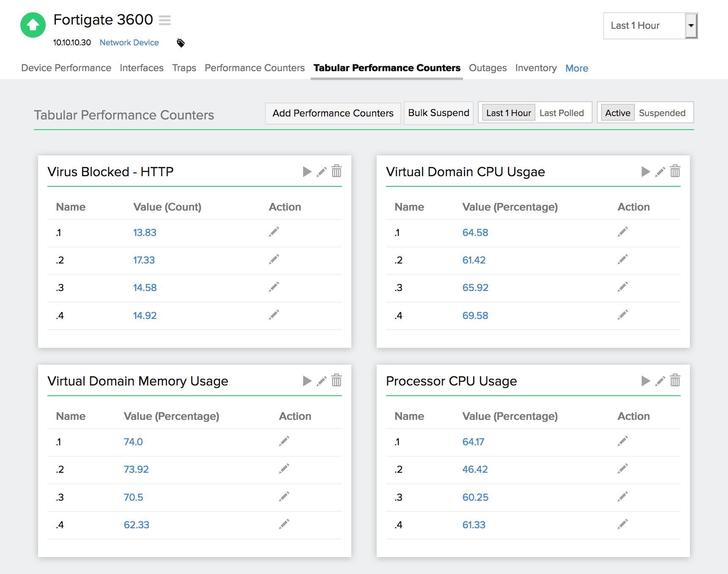The width and height of the screenshot is (728, 574).
Task: Switch view to Suspended counters
Action: (x=662, y=113)
